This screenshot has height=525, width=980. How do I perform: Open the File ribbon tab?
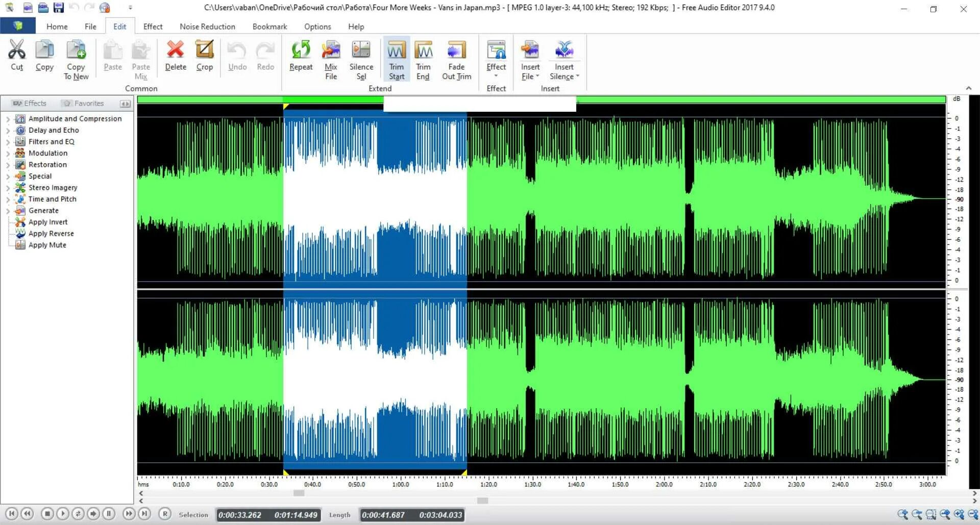pyautogui.click(x=90, y=27)
